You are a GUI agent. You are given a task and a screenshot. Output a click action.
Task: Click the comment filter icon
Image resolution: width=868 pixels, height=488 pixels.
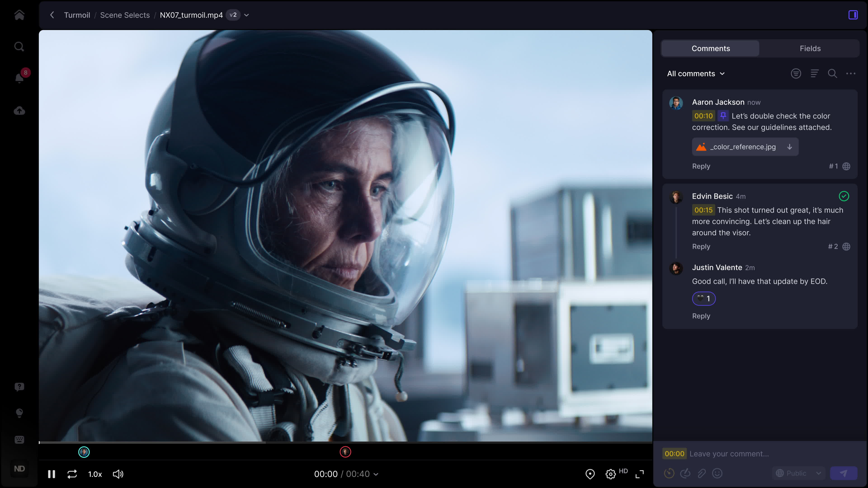click(x=796, y=73)
